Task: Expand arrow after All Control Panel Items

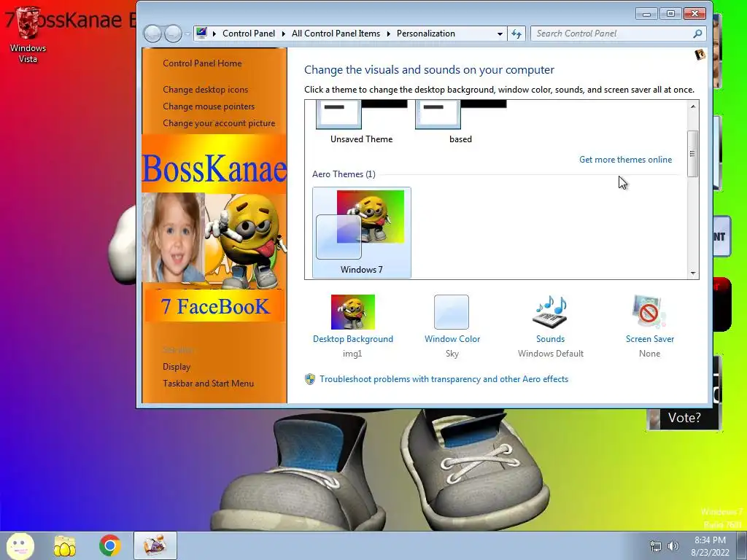Action: (x=389, y=34)
